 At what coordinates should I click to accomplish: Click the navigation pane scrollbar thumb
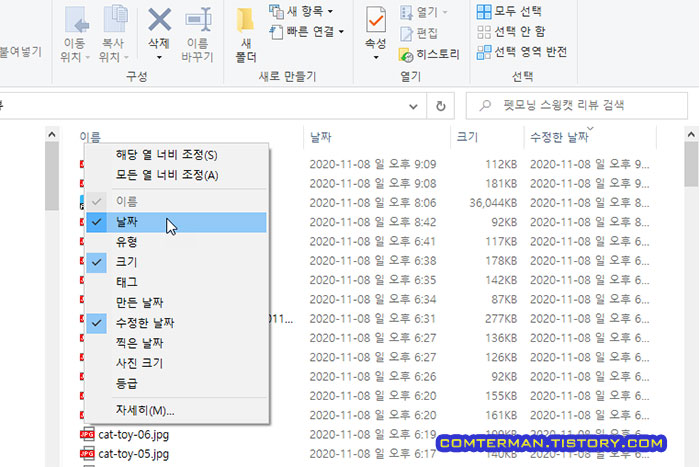52,176
